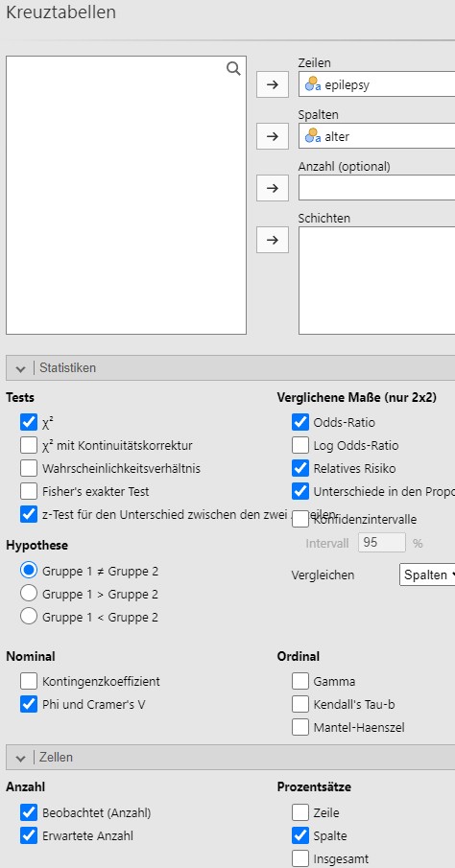The height and width of the screenshot is (868, 455).
Task: Collapse the Statistiken section chevron
Action: pyautogui.click(x=21, y=368)
